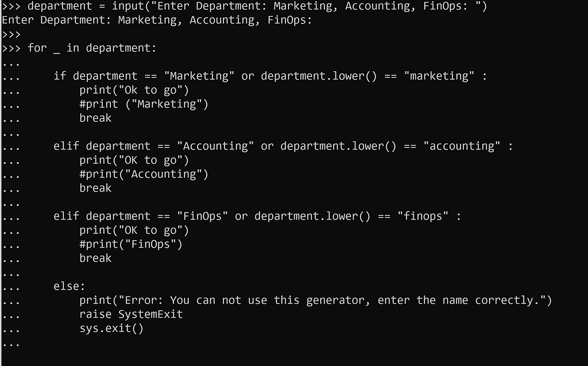Click the first break statement
The image size is (588, 366).
[95, 118]
